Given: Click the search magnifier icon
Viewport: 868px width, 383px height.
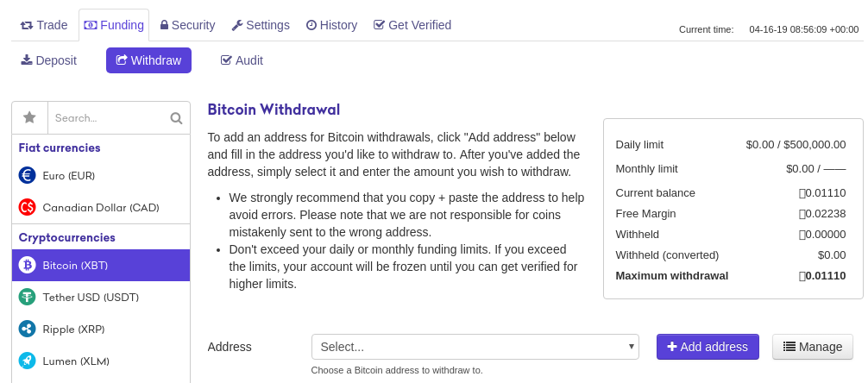Looking at the screenshot, I should click(176, 118).
